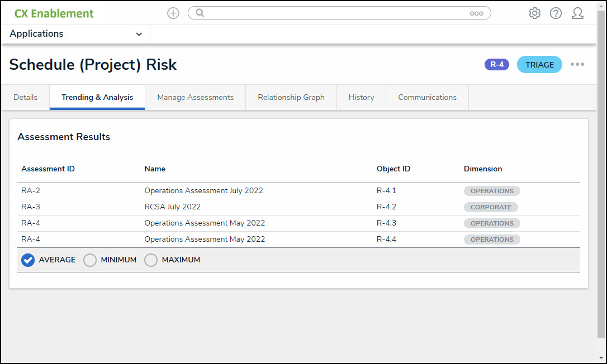This screenshot has width=607, height=364.
Task: Click the search magnifier icon
Action: point(200,13)
